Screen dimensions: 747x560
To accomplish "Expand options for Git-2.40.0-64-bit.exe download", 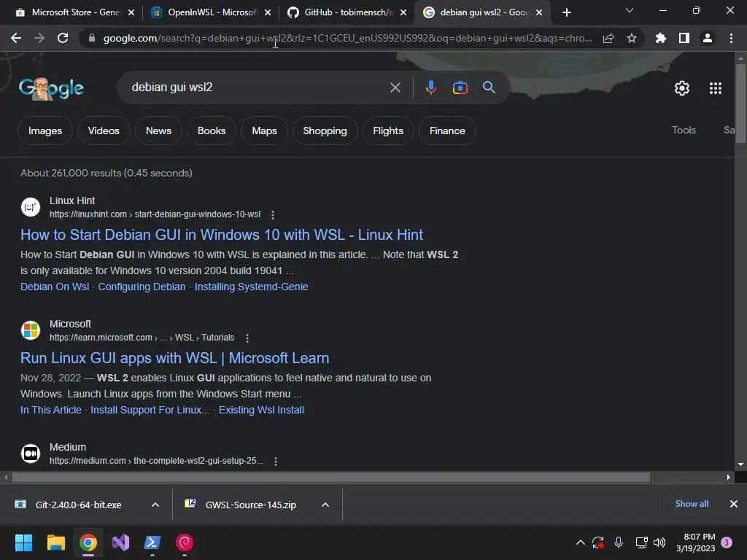I will click(x=155, y=505).
